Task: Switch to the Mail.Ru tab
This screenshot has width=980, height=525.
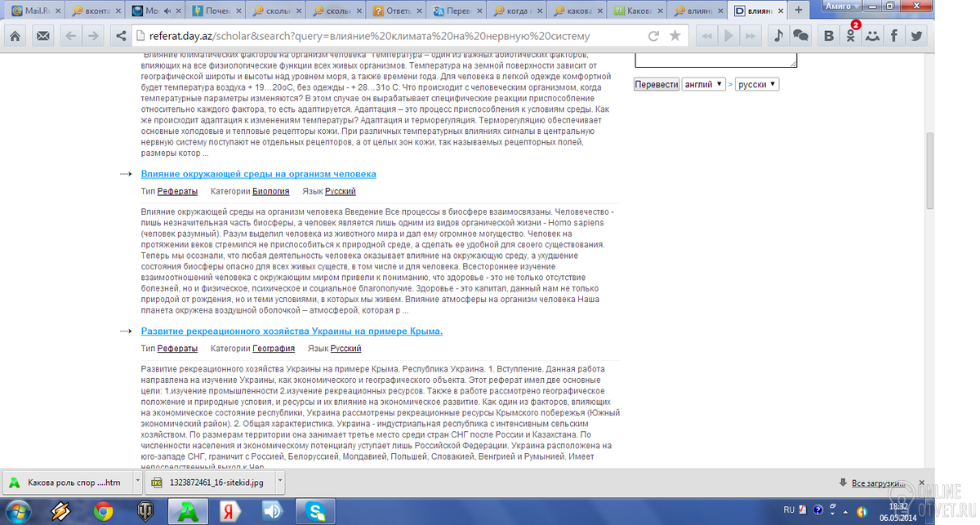Action: tap(33, 11)
